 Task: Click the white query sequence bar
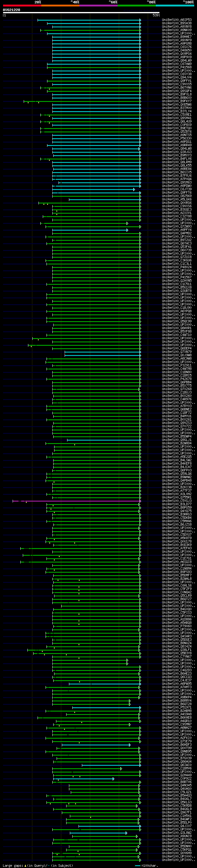coord(81,12)
